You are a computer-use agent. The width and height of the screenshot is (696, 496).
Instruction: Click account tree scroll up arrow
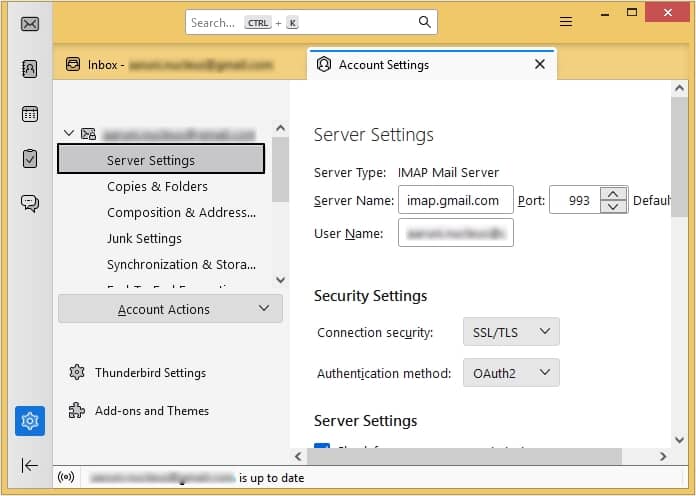pos(280,129)
